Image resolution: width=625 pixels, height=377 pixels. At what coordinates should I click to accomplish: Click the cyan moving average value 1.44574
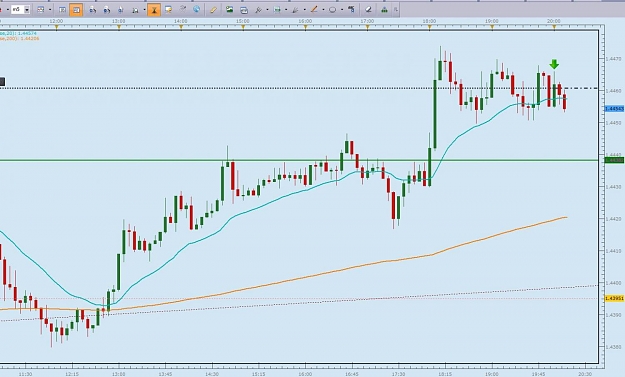tap(28, 34)
